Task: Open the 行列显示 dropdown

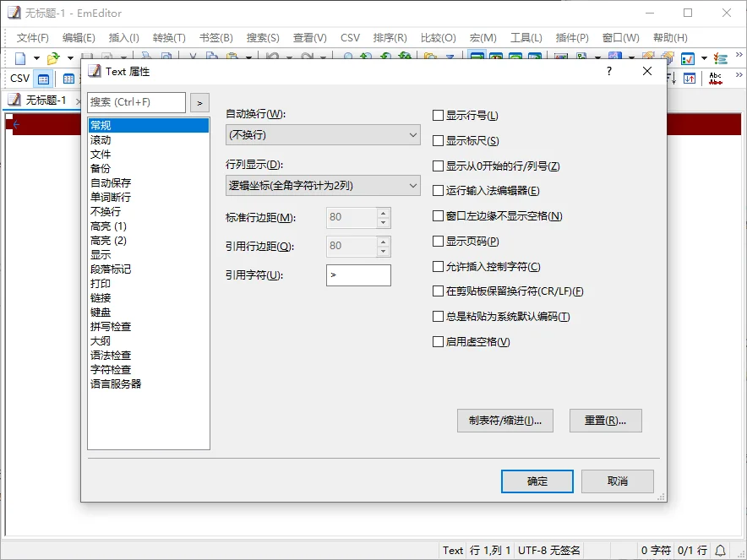Action: (x=323, y=185)
